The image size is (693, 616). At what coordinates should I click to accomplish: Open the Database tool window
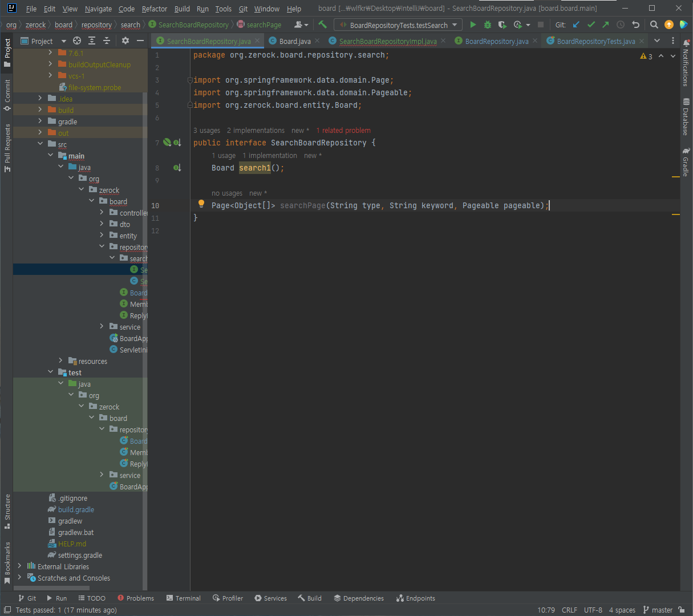click(x=686, y=116)
